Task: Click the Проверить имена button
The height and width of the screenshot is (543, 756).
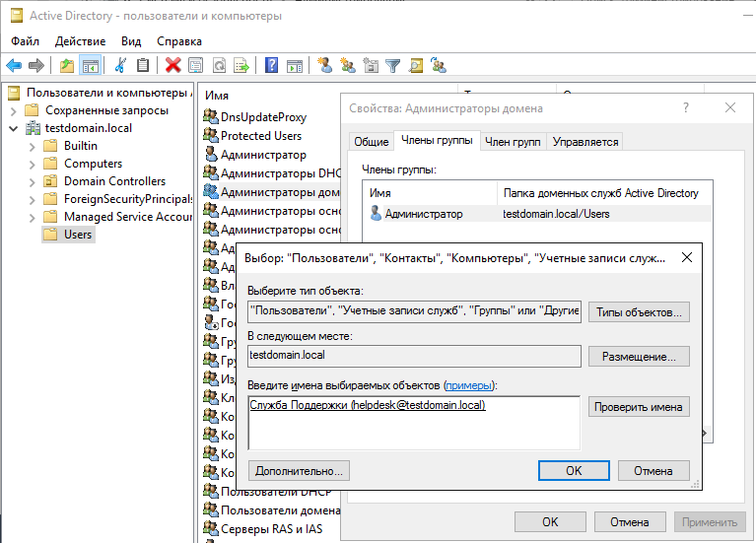Action: pos(639,407)
